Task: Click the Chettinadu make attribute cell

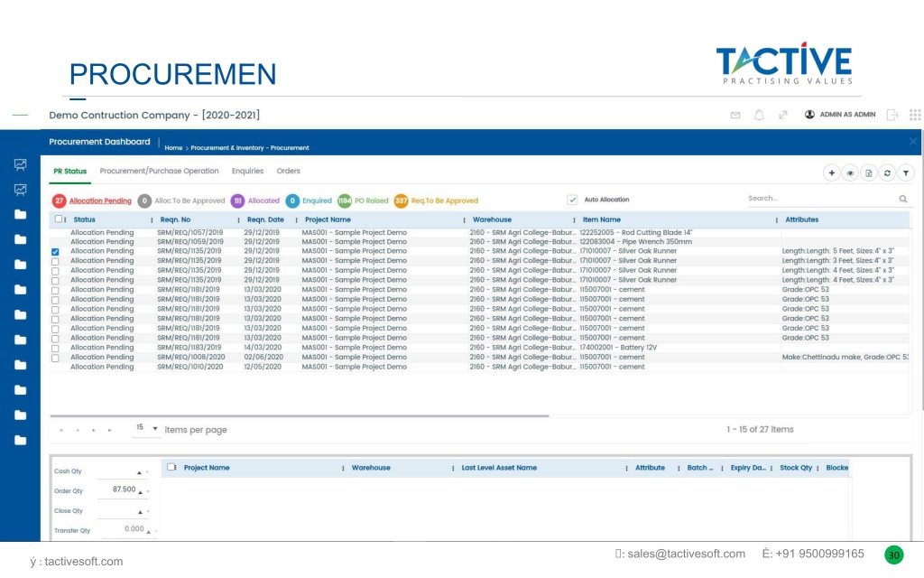Action: tap(845, 358)
